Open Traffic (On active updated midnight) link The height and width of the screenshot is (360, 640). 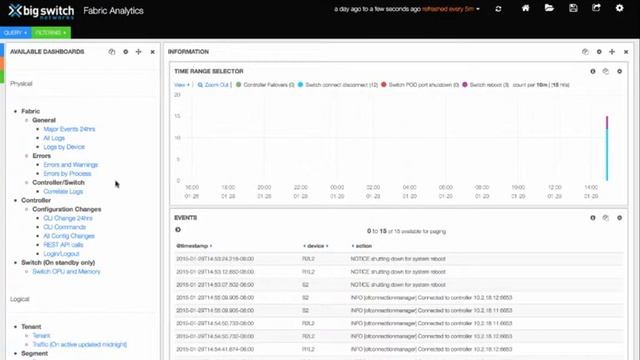tap(80, 344)
